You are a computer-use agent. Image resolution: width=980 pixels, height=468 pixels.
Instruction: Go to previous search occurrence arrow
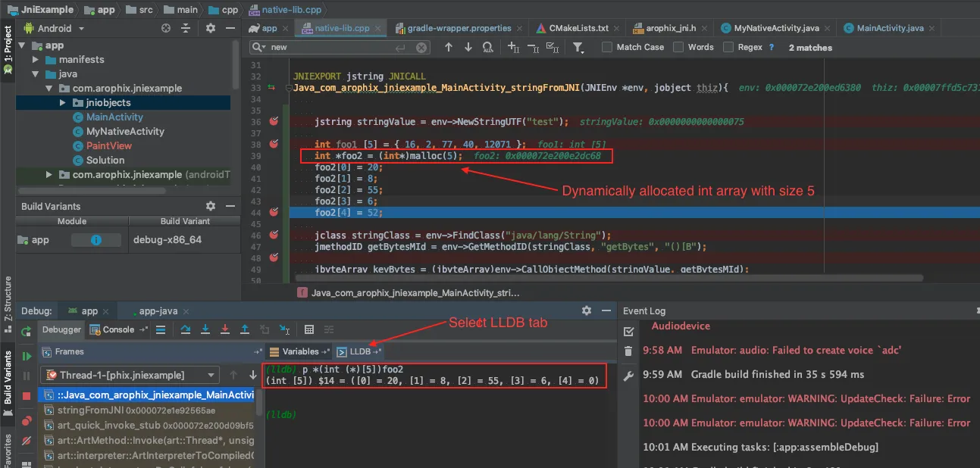tap(449, 47)
